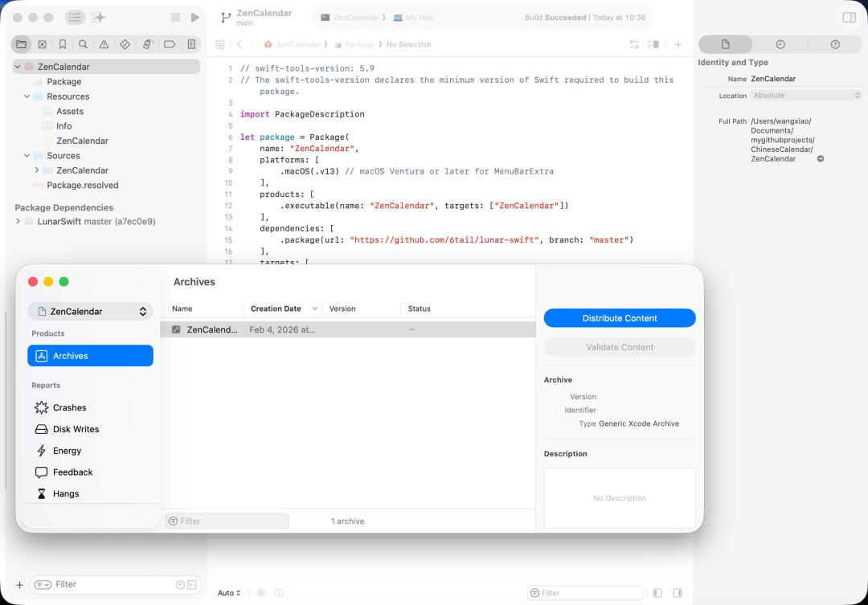Viewport: 868px width, 605px height.
Task: Expand the LunarSwift package dependency
Action: tap(18, 221)
